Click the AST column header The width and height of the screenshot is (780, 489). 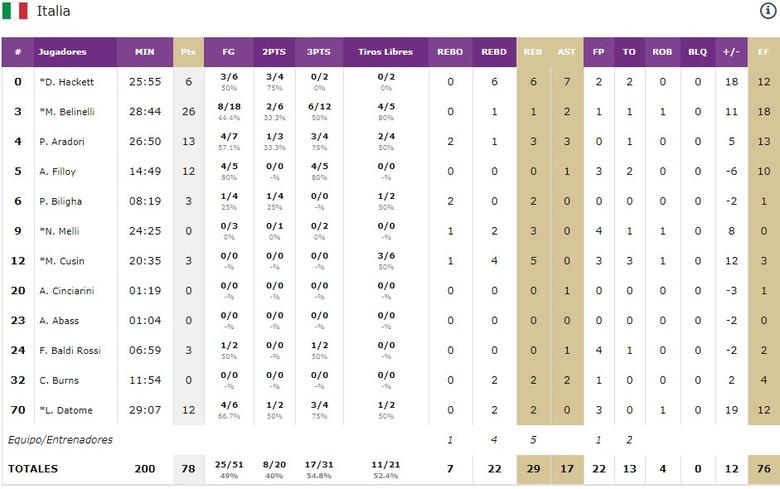coord(566,52)
